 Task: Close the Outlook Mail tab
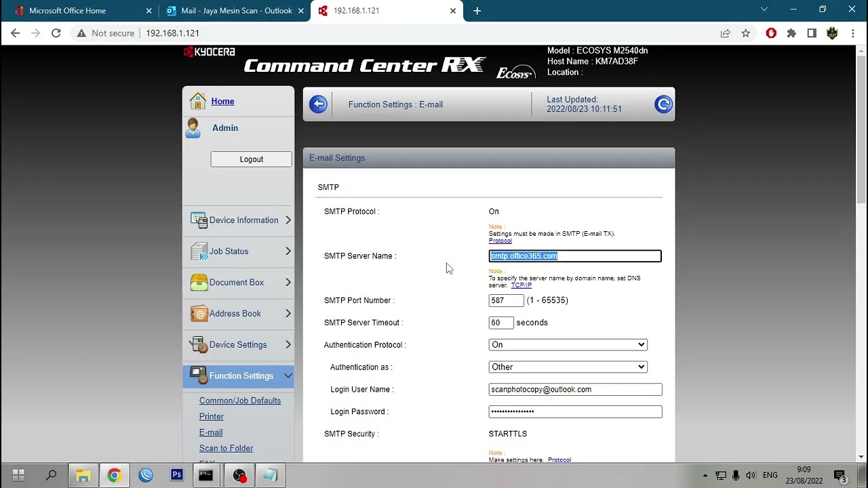pyautogui.click(x=301, y=11)
